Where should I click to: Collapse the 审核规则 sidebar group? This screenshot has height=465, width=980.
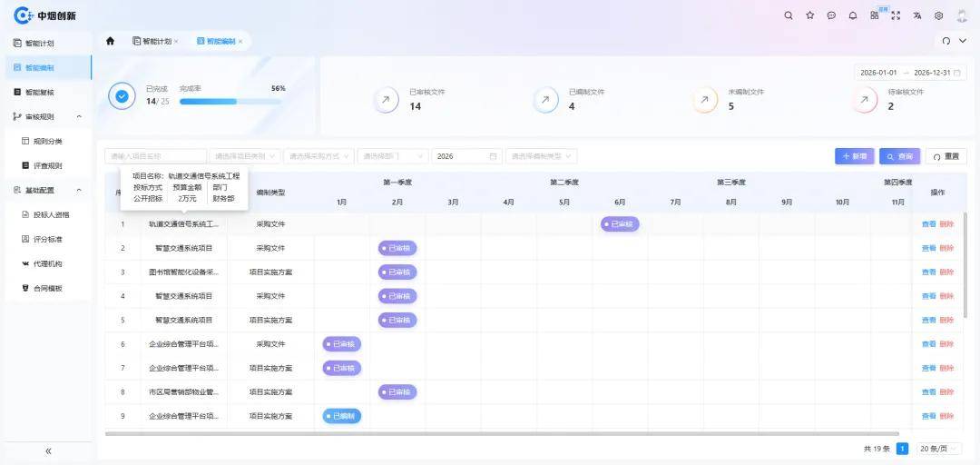coord(78,116)
